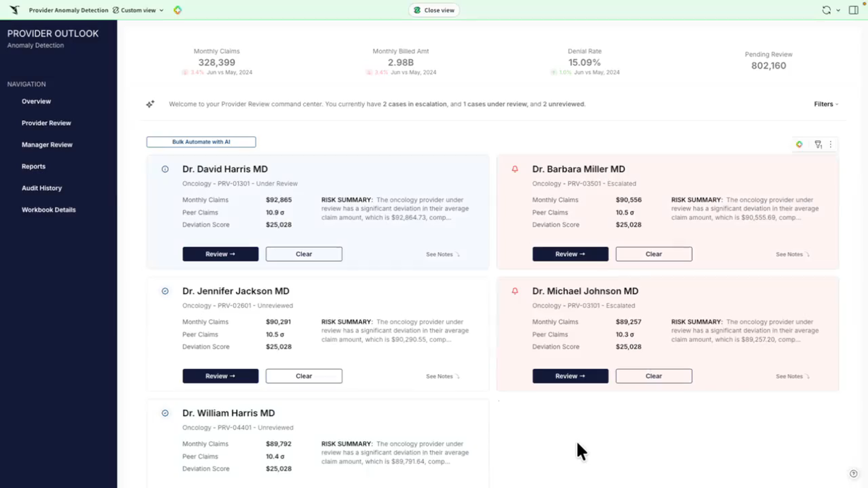The width and height of the screenshot is (868, 488).
Task: Open the help question mark icon
Action: coord(854,474)
